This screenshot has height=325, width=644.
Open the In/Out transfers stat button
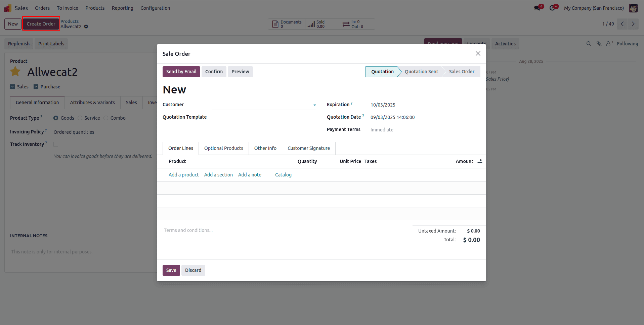click(x=357, y=24)
